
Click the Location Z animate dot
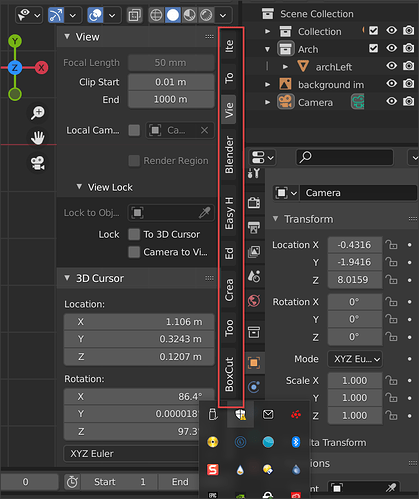tap(410, 280)
